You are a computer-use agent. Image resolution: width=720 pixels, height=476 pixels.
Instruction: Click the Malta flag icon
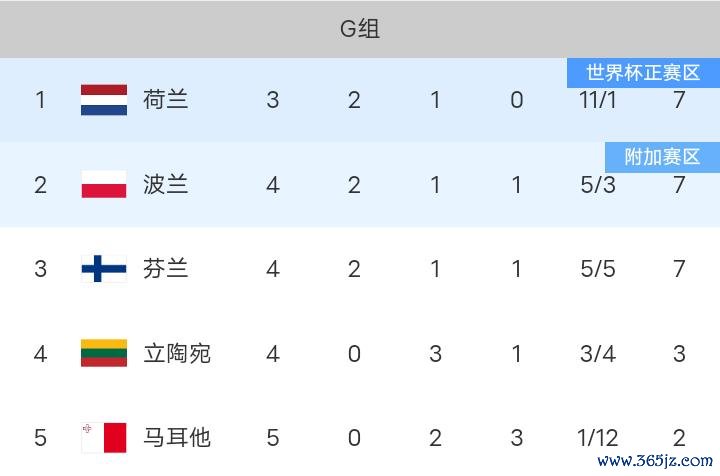(x=104, y=437)
